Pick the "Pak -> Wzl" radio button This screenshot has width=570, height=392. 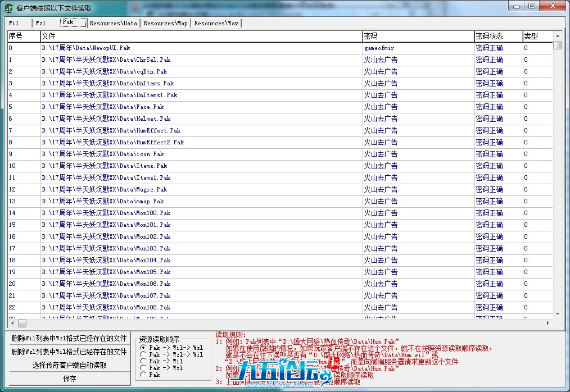[x=143, y=368]
